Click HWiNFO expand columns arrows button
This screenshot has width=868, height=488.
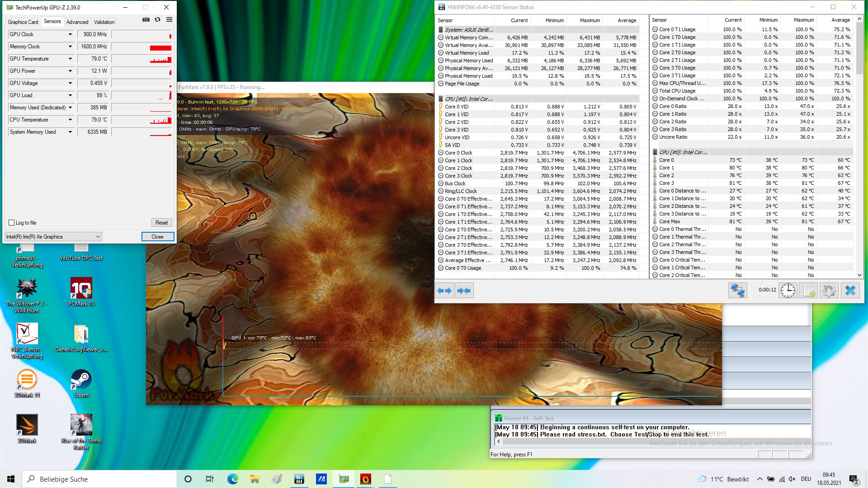coord(445,291)
